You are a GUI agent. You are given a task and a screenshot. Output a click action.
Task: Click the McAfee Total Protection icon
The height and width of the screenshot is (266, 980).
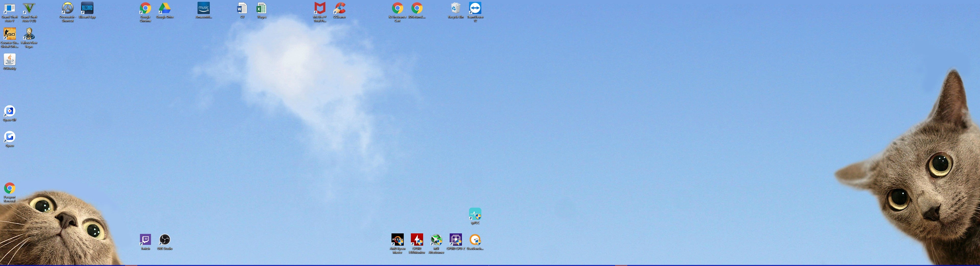click(320, 12)
